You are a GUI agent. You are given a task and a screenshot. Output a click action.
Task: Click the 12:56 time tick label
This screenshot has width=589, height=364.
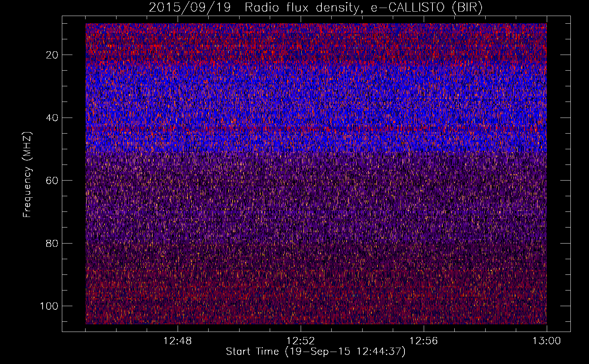click(x=423, y=341)
